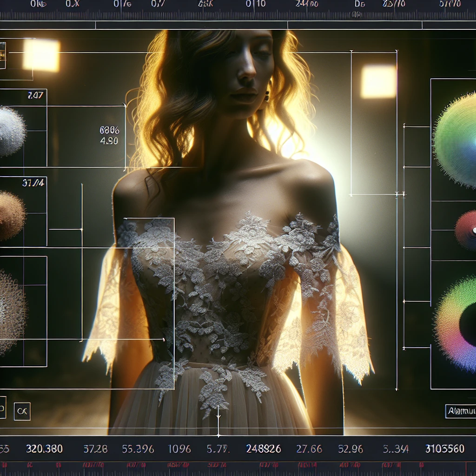Open the small thumbnail at the top-left edge
The height and width of the screenshot is (476, 476).
coord(2,56)
